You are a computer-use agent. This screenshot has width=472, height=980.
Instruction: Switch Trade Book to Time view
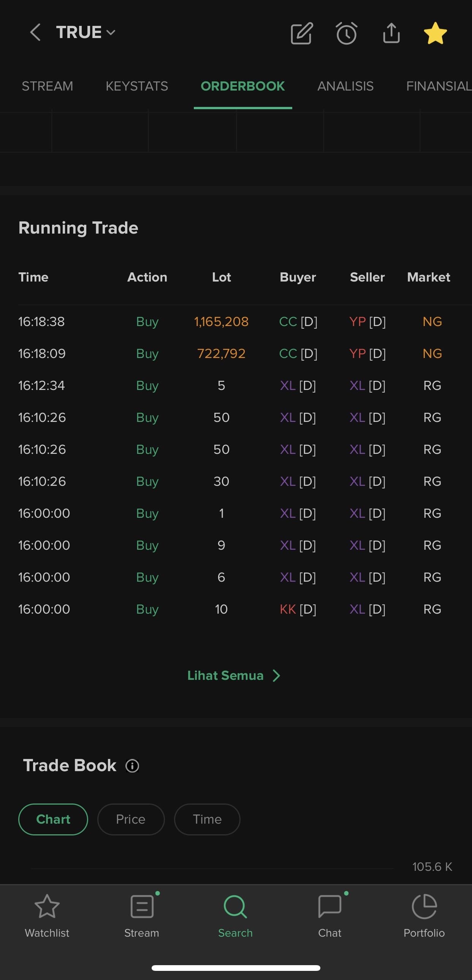[x=207, y=819]
